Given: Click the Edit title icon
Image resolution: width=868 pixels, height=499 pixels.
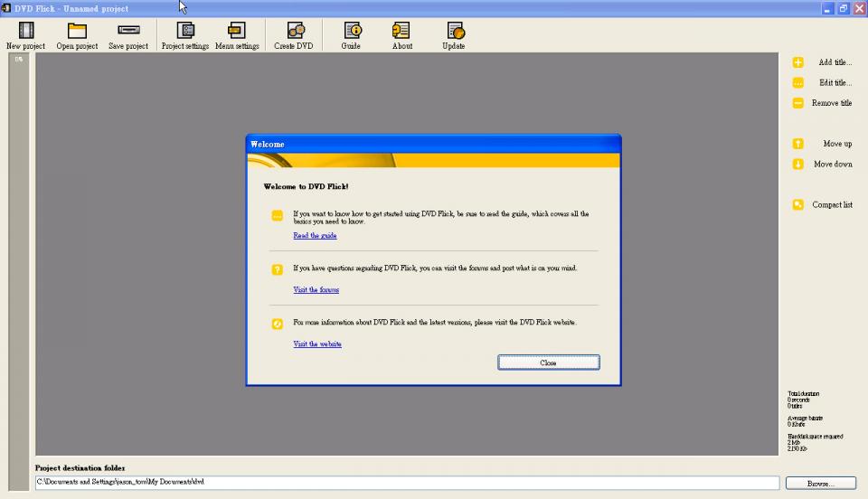Looking at the screenshot, I should pyautogui.click(x=797, y=83).
